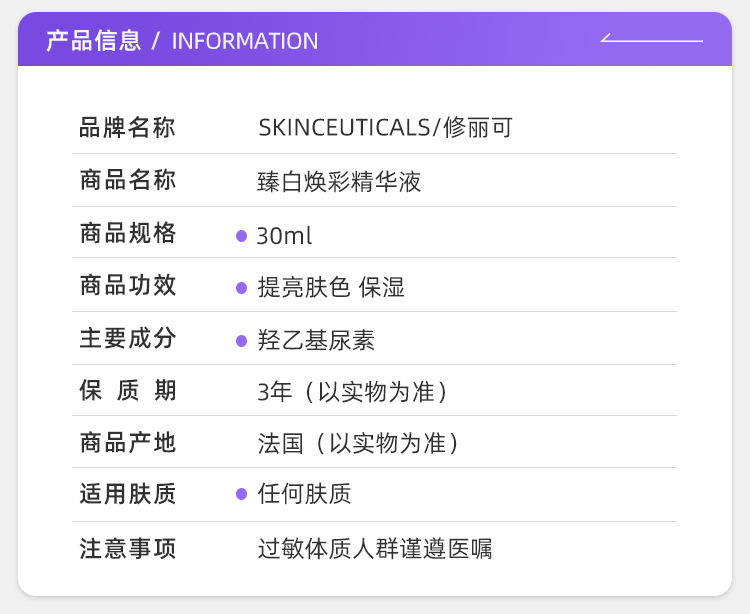Click the 提亮肤色 保湿 efficacy text
750x614 pixels.
pyautogui.click(x=331, y=288)
